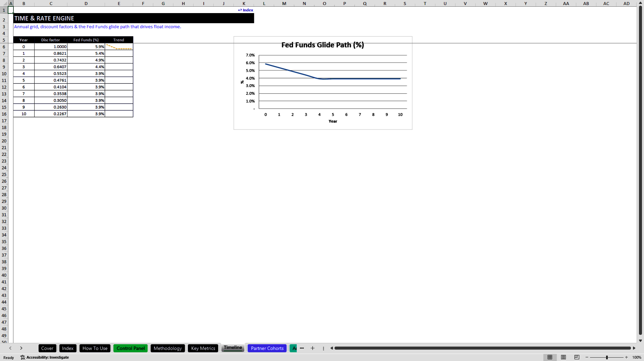Select the Year 10 cell

tap(23, 114)
